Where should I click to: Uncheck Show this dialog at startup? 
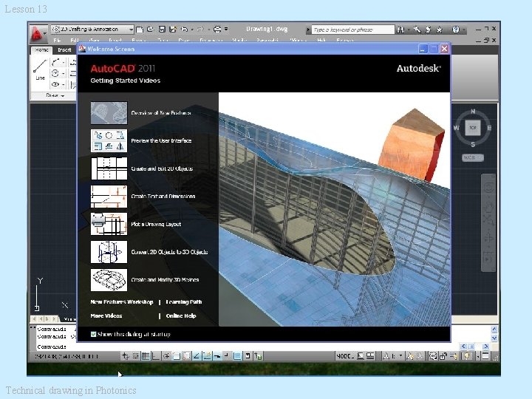coord(93,334)
